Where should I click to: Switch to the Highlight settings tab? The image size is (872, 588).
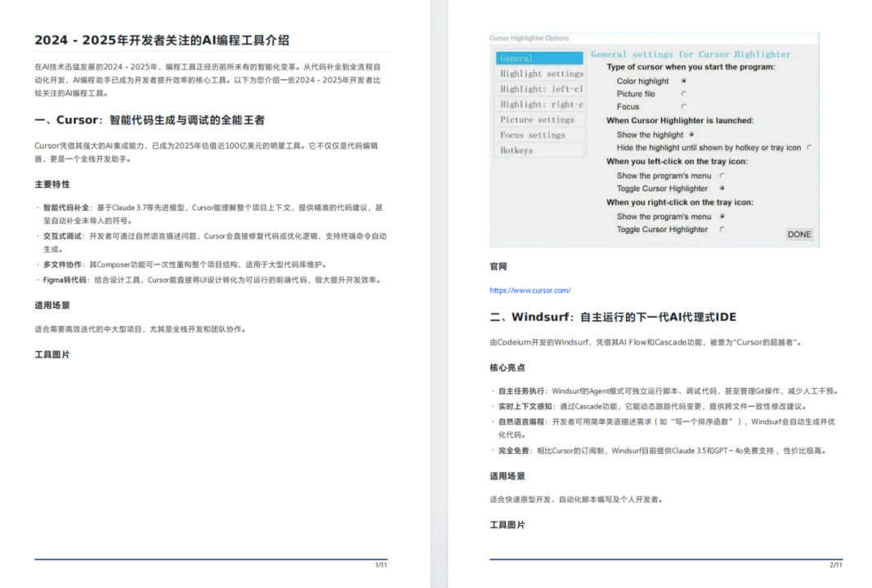[x=539, y=73]
